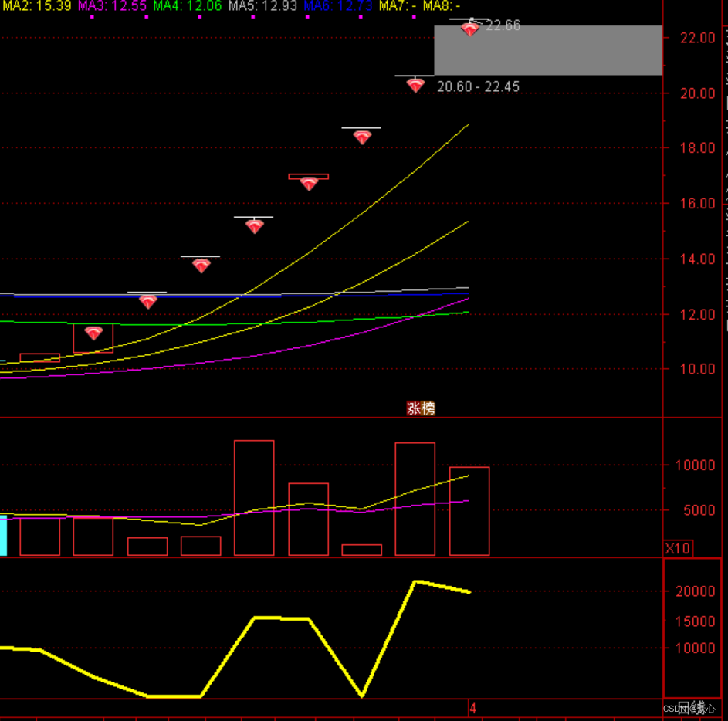Select the MA2: 15.39 indicator label
728x721 pixels.
click(36, 6)
